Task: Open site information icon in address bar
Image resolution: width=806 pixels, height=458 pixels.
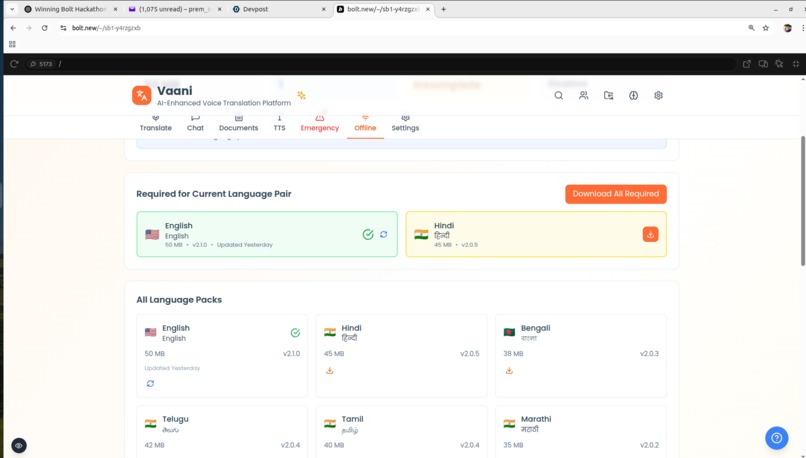Action: click(x=63, y=28)
